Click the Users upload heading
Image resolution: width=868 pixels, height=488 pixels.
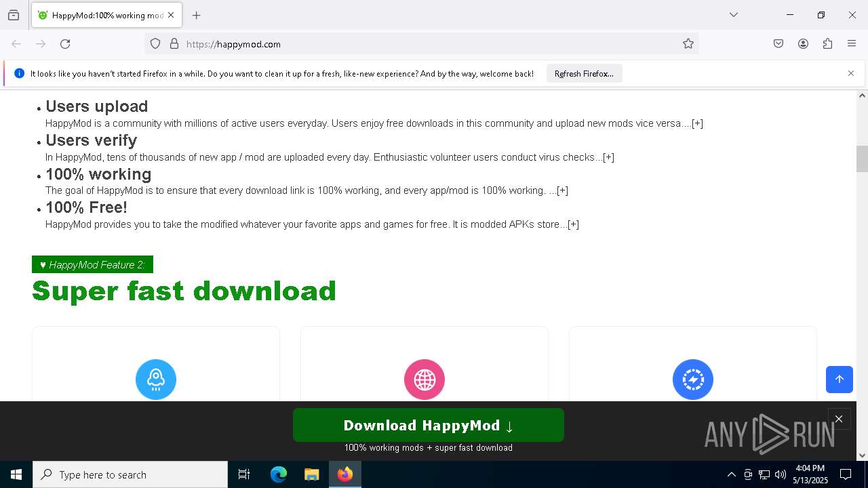pyautogui.click(x=96, y=106)
